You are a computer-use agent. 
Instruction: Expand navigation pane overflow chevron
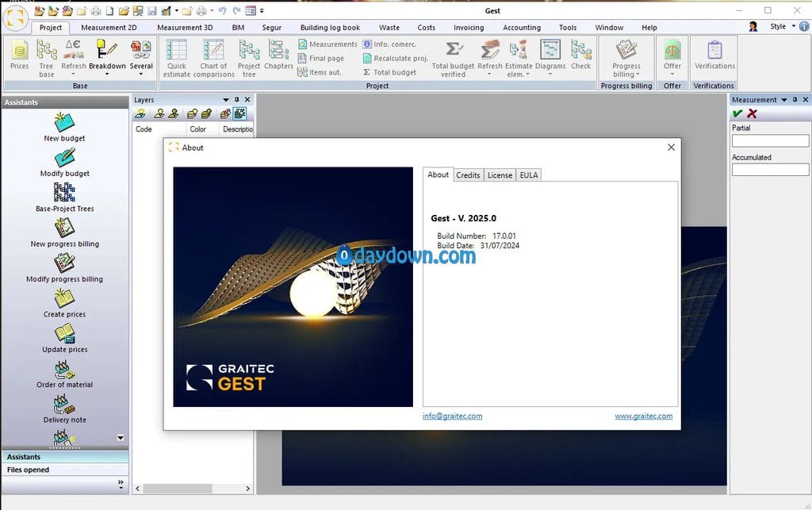pos(121,484)
